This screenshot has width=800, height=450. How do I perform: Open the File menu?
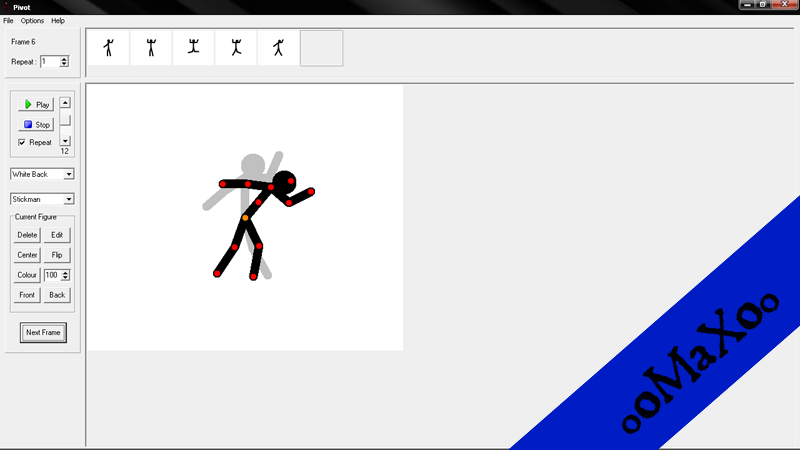click(8, 21)
